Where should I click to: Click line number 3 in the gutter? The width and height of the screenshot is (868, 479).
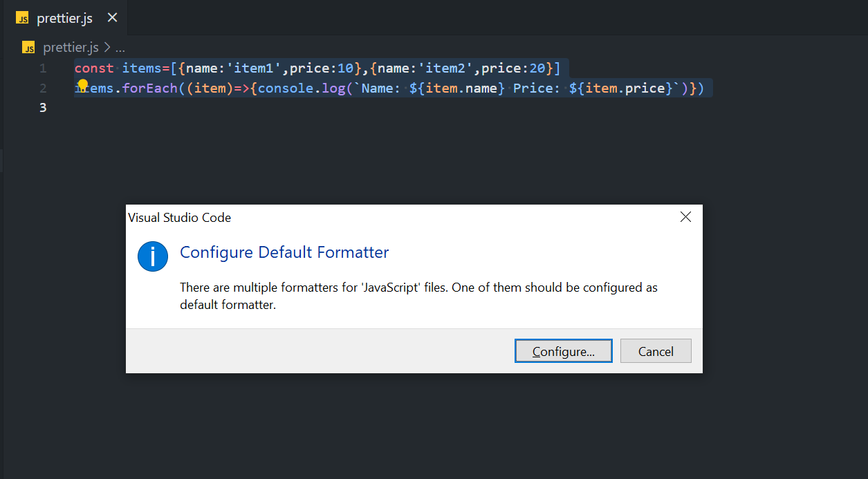[x=43, y=108]
